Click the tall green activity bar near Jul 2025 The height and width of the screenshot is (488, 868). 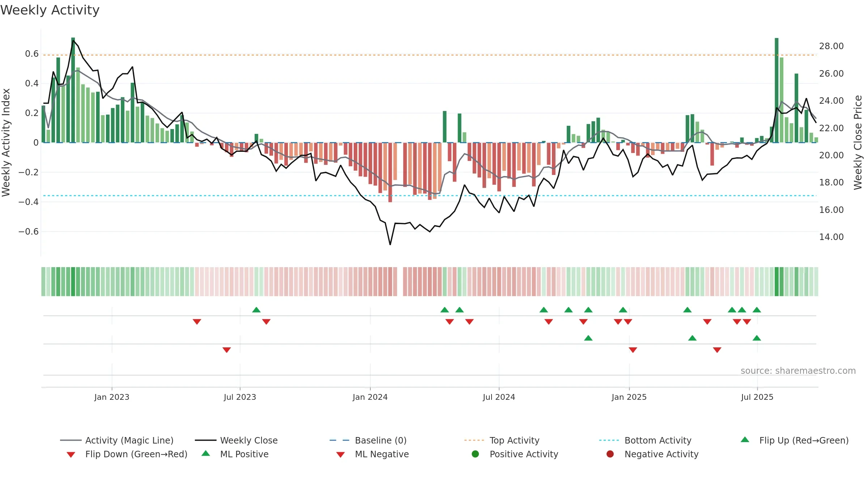[x=776, y=90]
